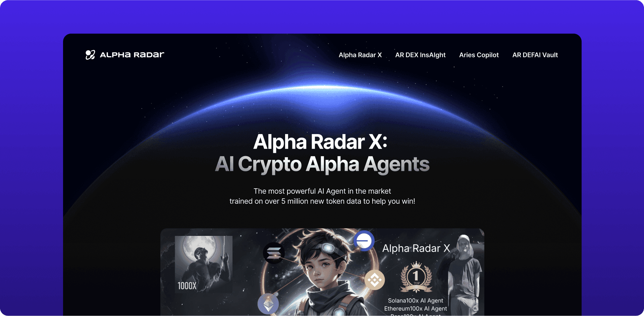Click the Ethereum diamond icon
Image resolution: width=644 pixels, height=316 pixels.
268,304
